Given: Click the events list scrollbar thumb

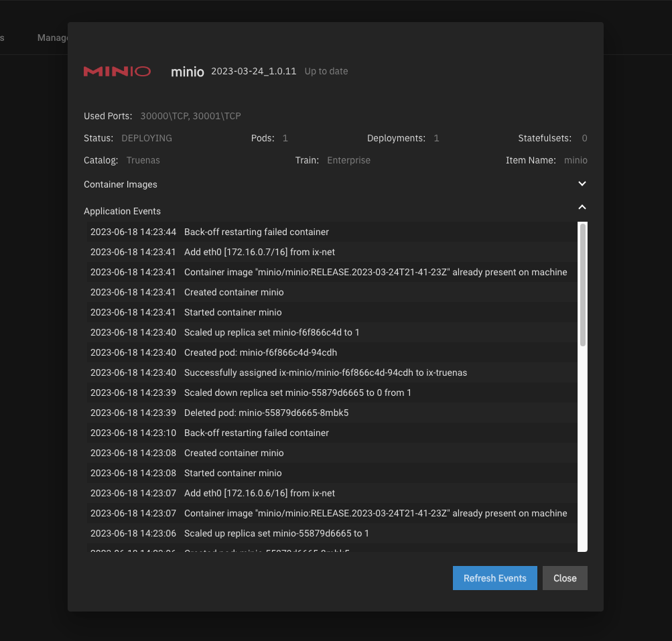Looking at the screenshot, I should click(582, 285).
